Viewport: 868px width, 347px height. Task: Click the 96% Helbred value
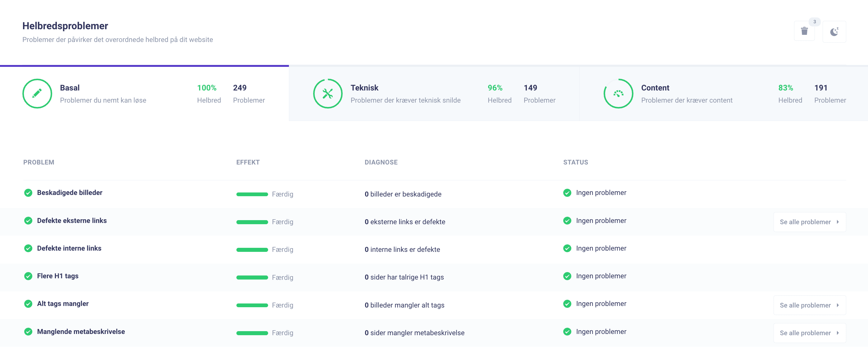pos(495,88)
